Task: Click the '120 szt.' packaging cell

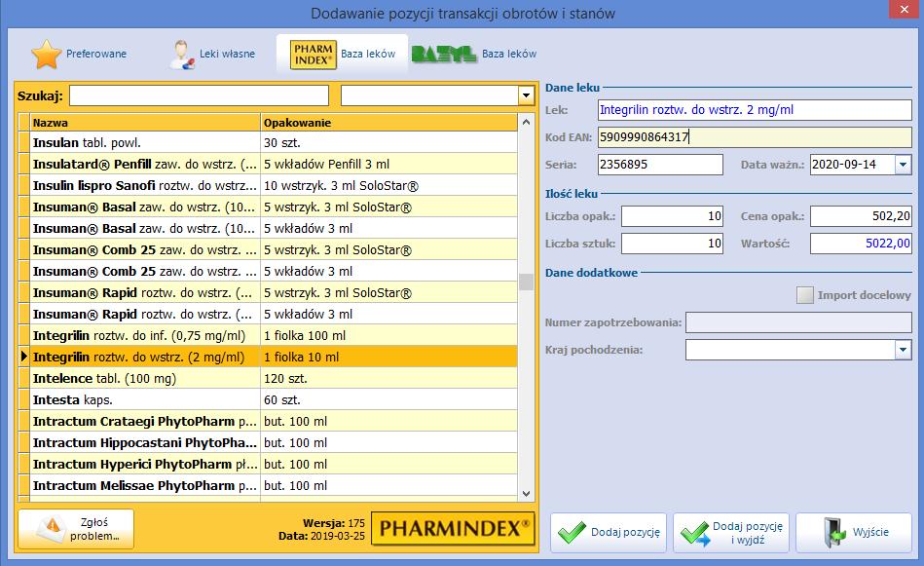Action: click(388, 379)
